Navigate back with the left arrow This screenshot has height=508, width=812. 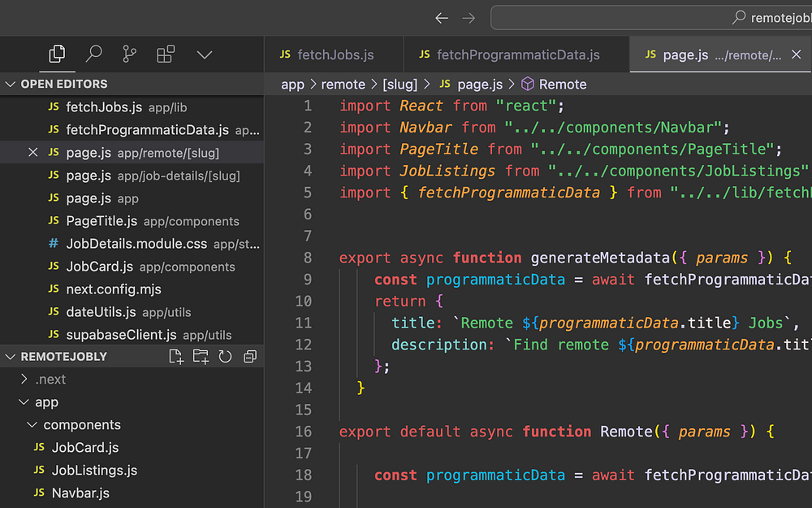tap(441, 18)
